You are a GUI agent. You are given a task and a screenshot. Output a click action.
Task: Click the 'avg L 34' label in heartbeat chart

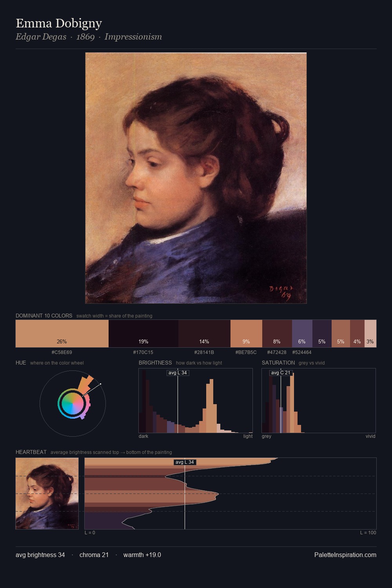click(185, 462)
